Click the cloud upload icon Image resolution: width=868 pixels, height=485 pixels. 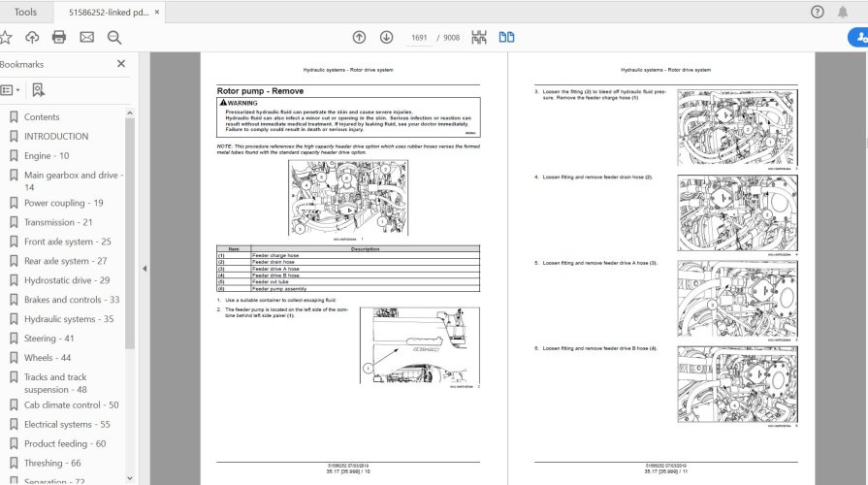(x=32, y=37)
